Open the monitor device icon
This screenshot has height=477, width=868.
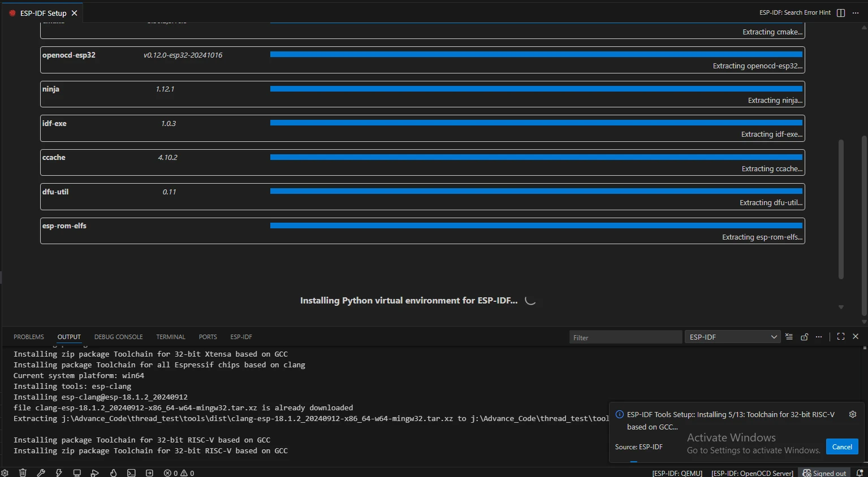[77, 473]
